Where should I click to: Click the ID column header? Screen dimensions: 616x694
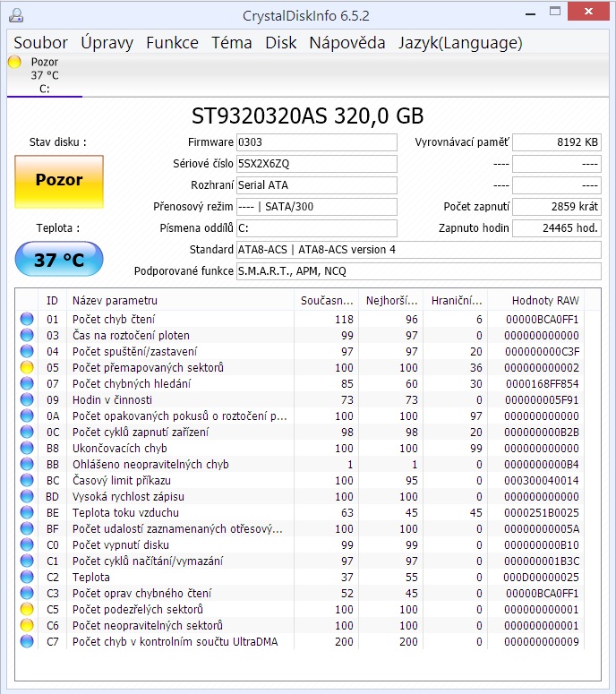coord(52,301)
